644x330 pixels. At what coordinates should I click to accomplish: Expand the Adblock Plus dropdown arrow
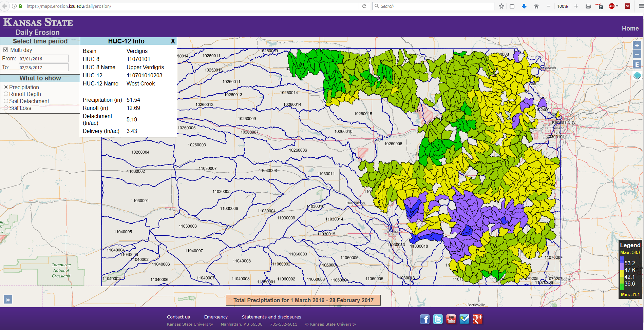pos(617,6)
